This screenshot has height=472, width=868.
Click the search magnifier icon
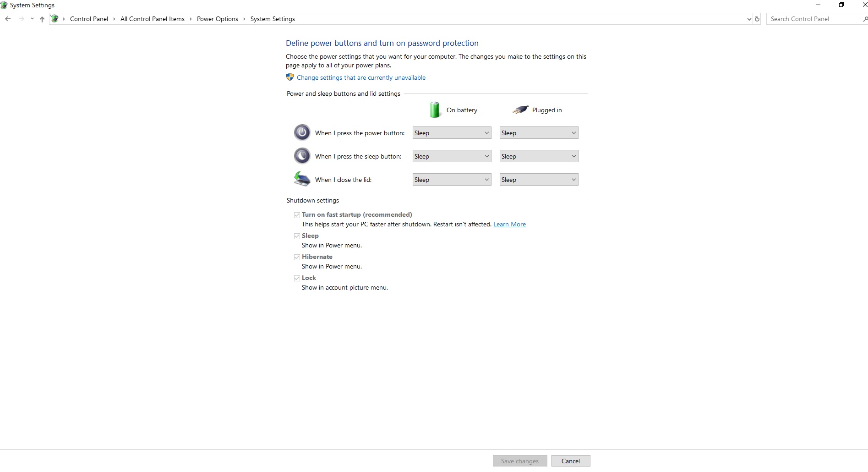click(865, 19)
